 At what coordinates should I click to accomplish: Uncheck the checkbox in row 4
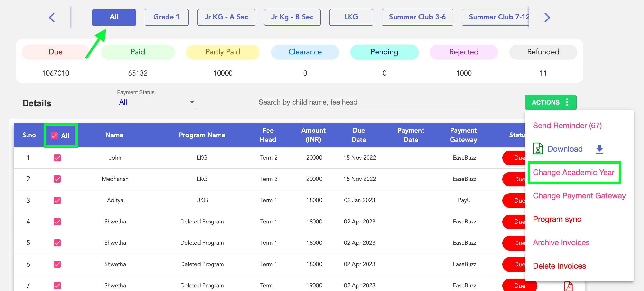click(x=57, y=222)
